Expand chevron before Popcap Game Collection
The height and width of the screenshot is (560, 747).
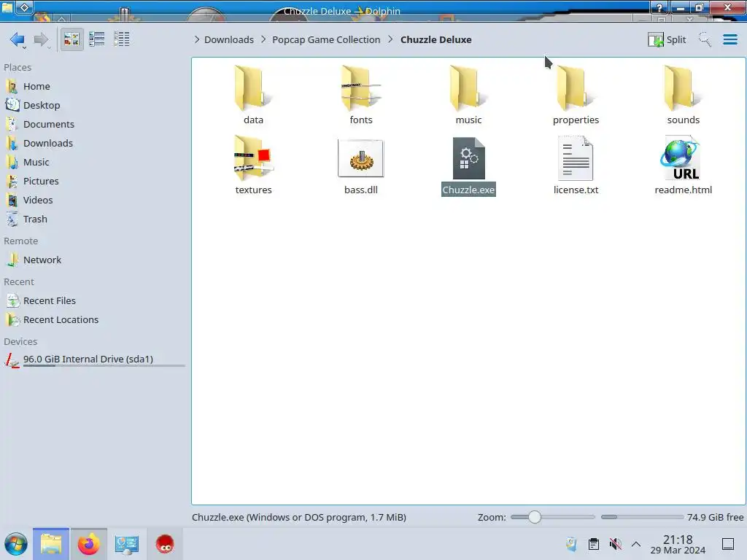(263, 39)
